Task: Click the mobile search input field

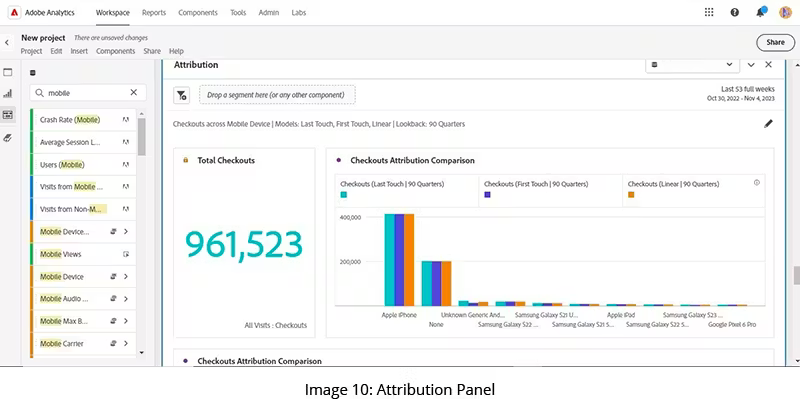Action: click(88, 93)
